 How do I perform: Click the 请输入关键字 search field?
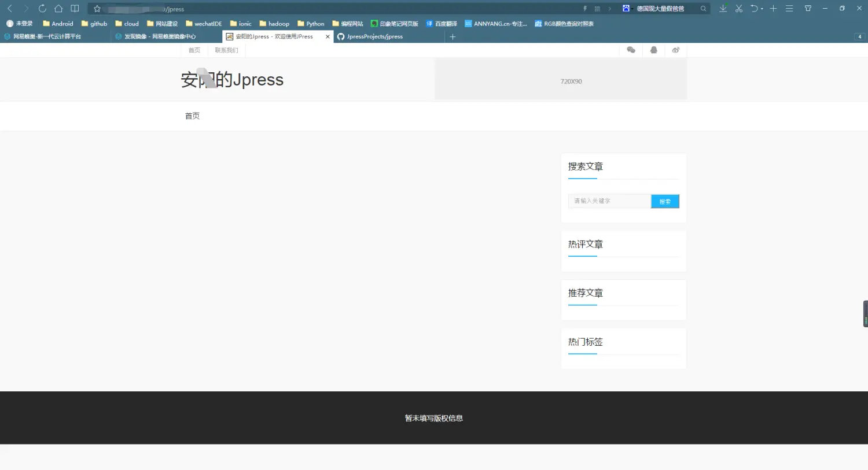609,201
